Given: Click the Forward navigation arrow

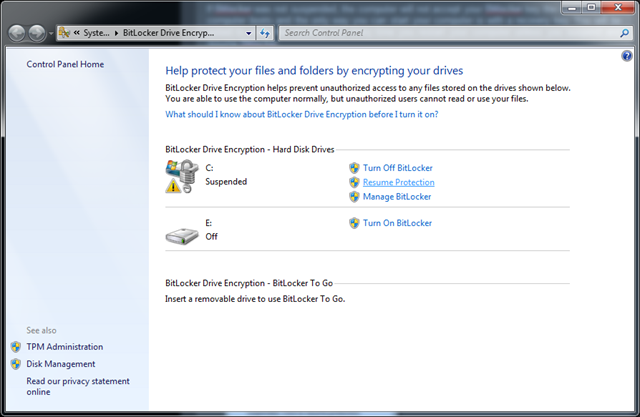Looking at the screenshot, I should point(37,33).
